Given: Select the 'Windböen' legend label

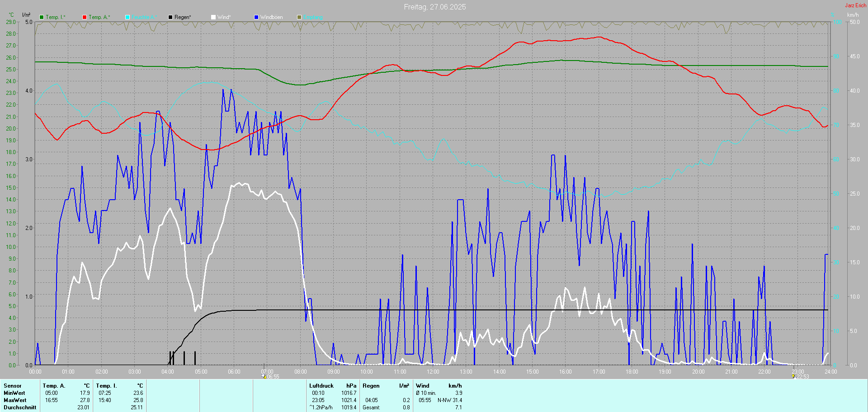Looking at the screenshot, I should point(272,17).
